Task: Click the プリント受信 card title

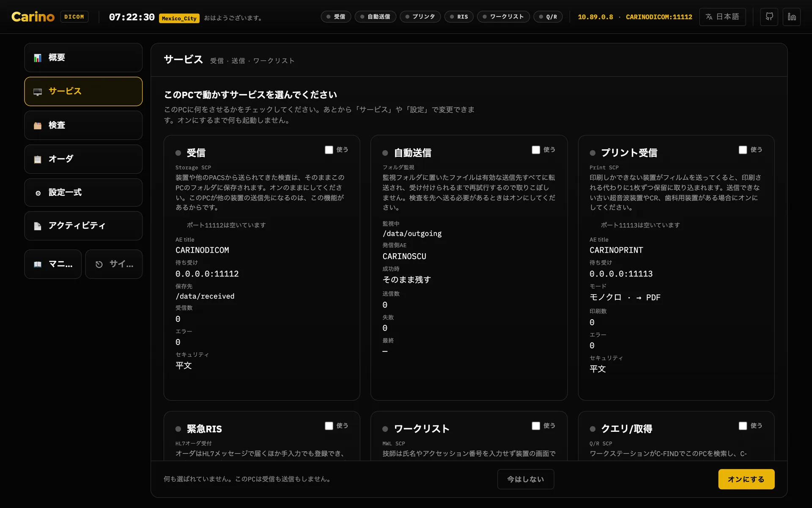Action: coord(629,153)
